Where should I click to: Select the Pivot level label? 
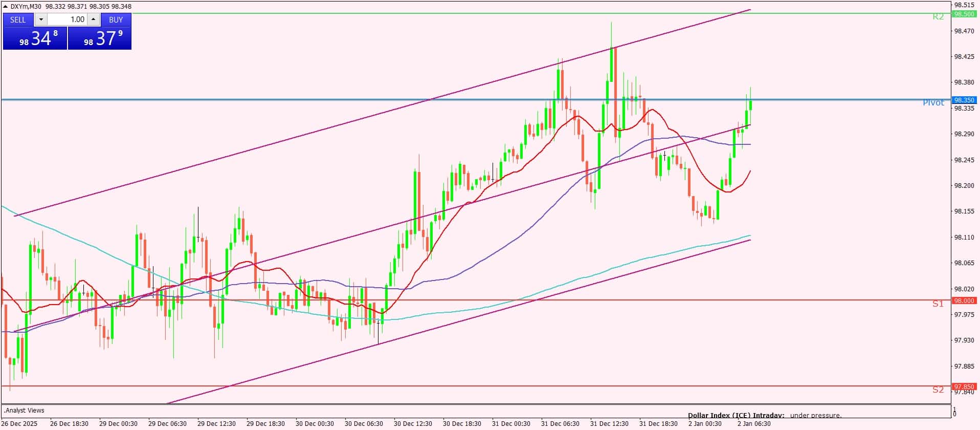coord(933,103)
